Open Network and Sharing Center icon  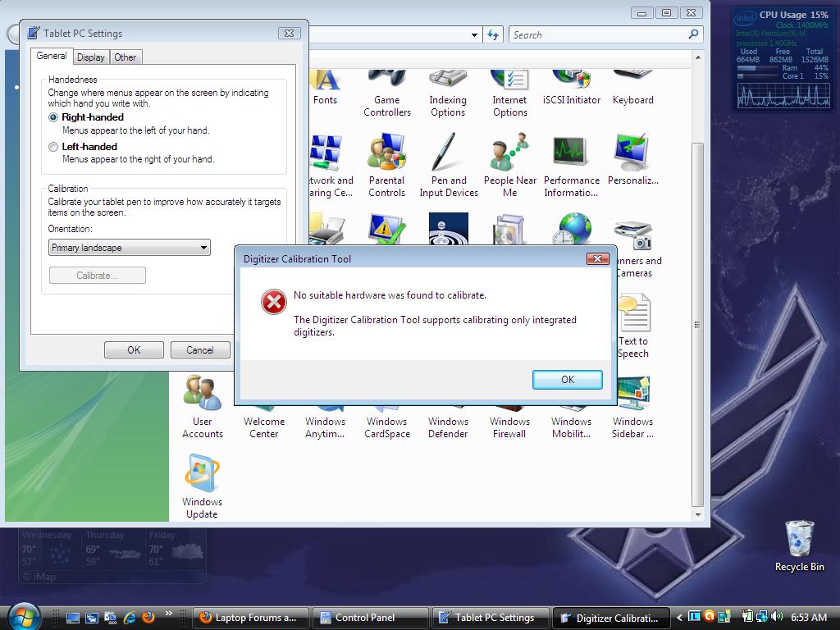(331, 166)
